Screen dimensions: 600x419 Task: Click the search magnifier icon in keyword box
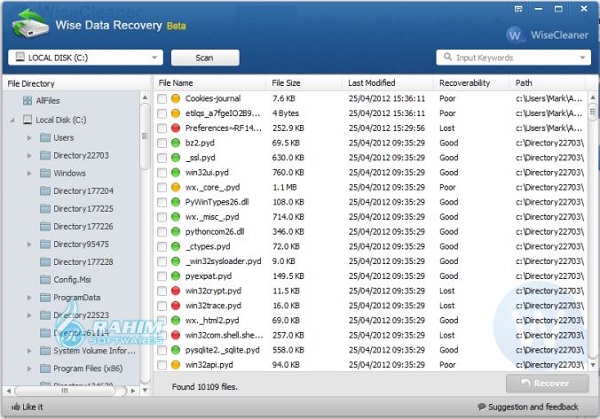pyautogui.click(x=447, y=57)
